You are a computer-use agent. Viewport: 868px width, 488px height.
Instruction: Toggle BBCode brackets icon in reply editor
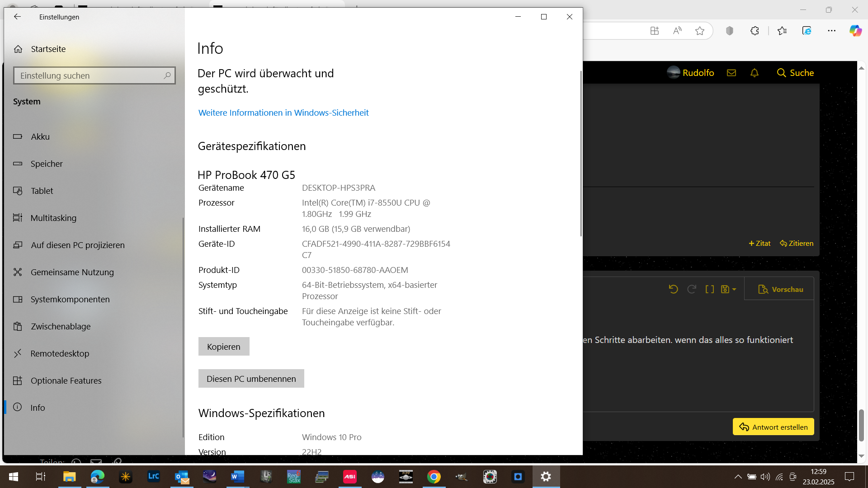(710, 289)
